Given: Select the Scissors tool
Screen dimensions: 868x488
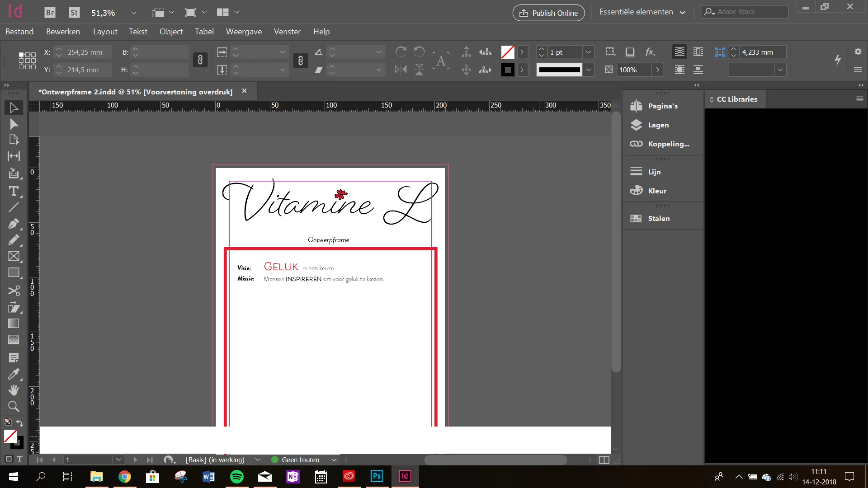Looking at the screenshot, I should [14, 291].
